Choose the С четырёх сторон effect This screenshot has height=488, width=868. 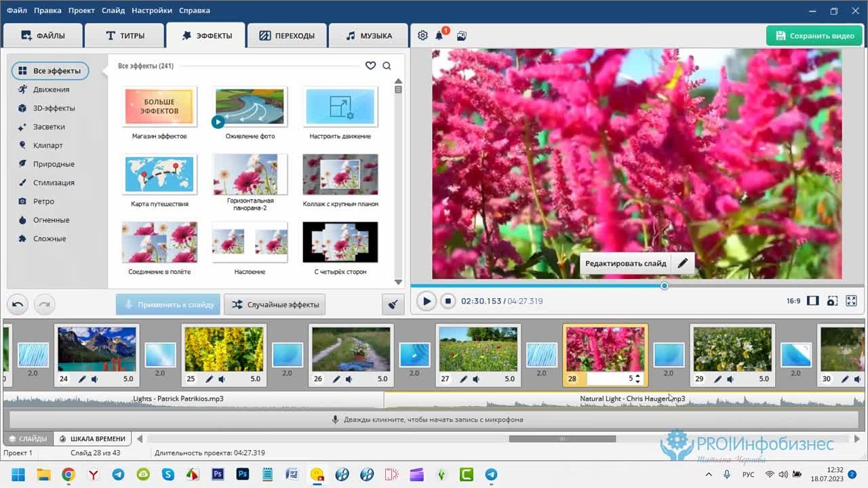(340, 242)
